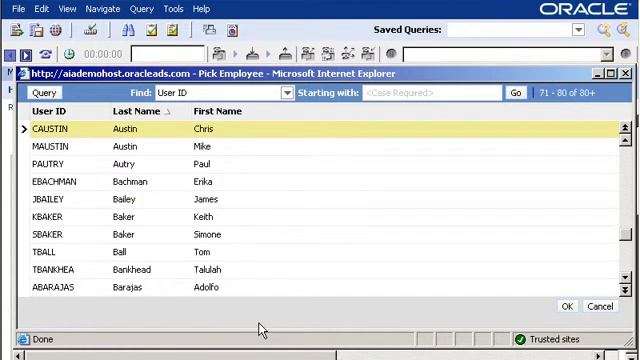Select the TBANKHEA user row
This screenshot has height=360, width=640.
click(x=324, y=269)
